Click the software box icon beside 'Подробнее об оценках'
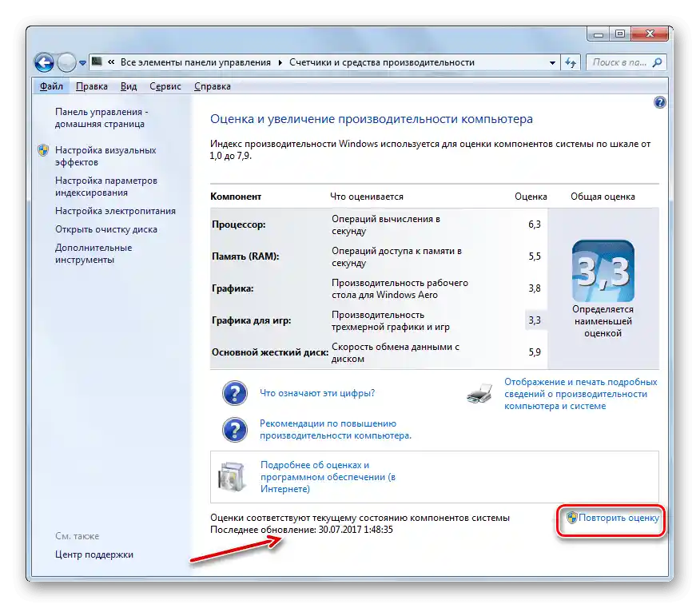The image size is (700, 608). (232, 477)
